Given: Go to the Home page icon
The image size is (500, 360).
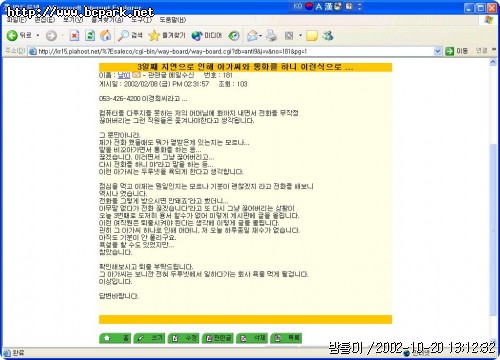Looking at the screenshot, I should pos(106,35).
